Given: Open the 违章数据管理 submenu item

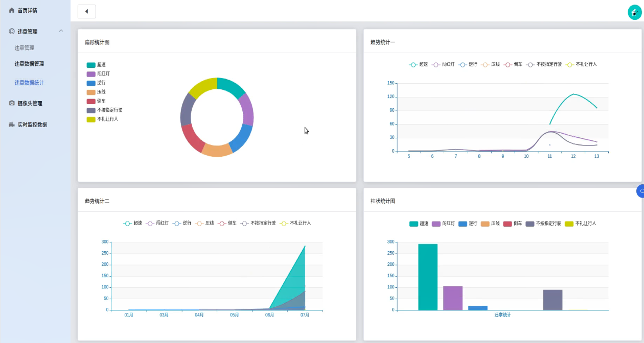Looking at the screenshot, I should coord(29,64).
